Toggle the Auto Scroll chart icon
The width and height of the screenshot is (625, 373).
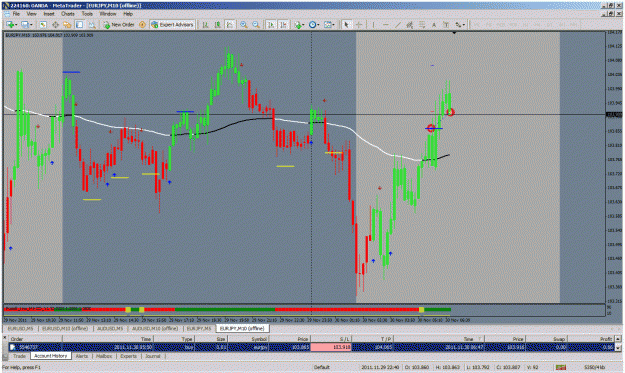point(271,25)
